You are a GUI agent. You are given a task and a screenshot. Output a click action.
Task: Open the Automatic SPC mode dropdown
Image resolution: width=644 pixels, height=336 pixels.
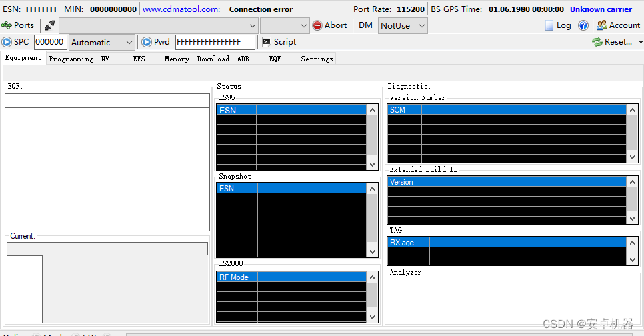click(x=102, y=42)
